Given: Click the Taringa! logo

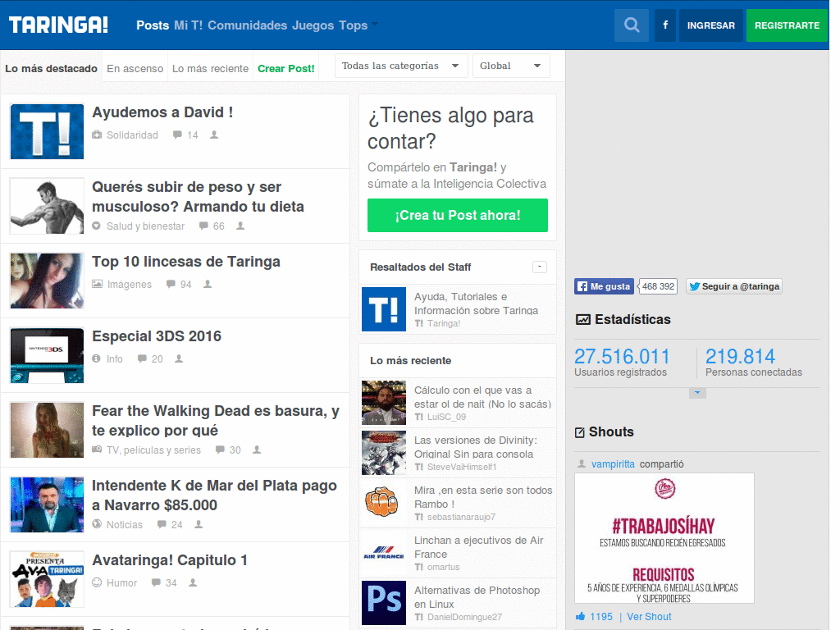Looking at the screenshot, I should tap(58, 25).
